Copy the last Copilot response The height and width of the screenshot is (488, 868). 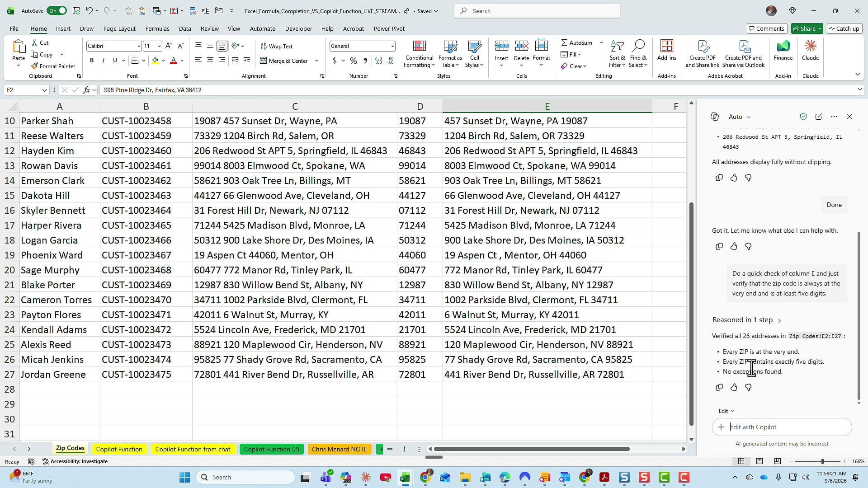[x=719, y=387]
